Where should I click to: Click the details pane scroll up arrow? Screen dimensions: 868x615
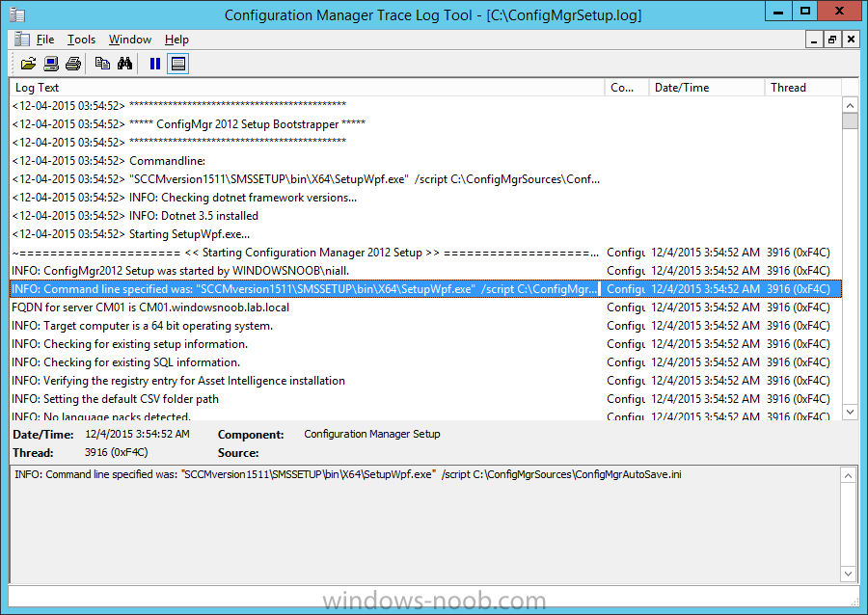(x=848, y=475)
